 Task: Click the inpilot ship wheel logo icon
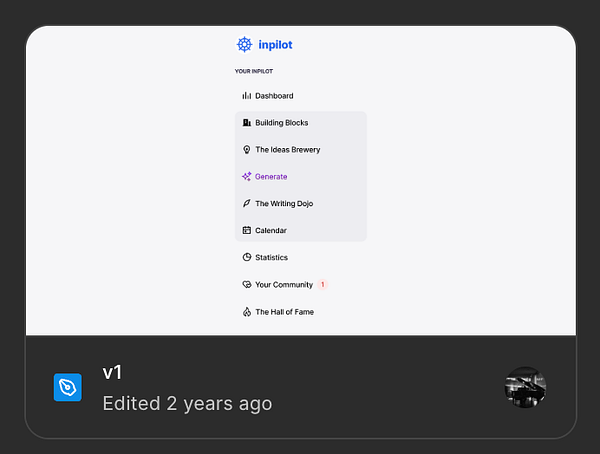[244, 44]
